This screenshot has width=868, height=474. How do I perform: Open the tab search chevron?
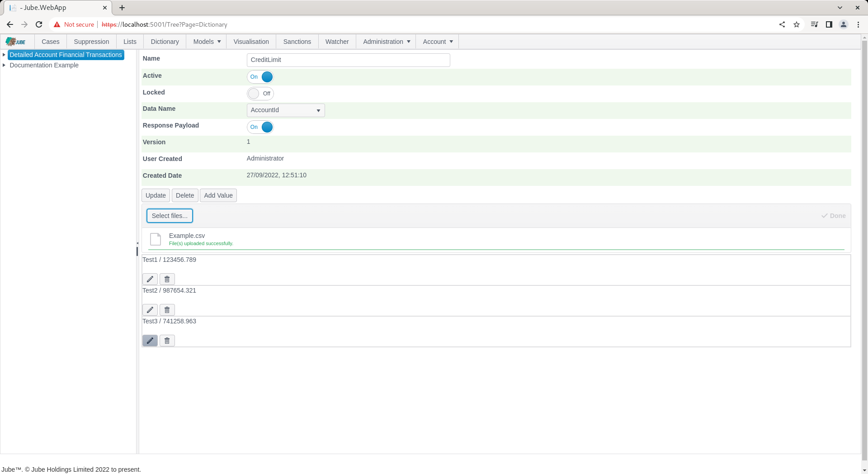pos(840,8)
